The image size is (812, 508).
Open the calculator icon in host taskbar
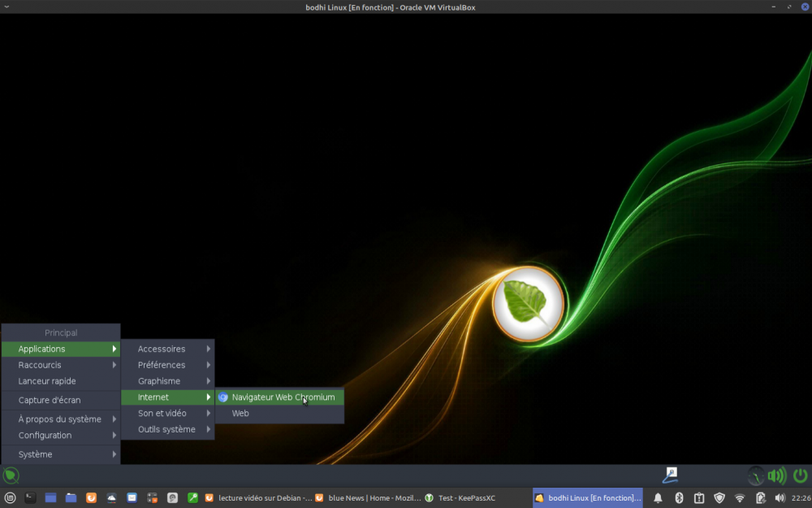point(152,497)
